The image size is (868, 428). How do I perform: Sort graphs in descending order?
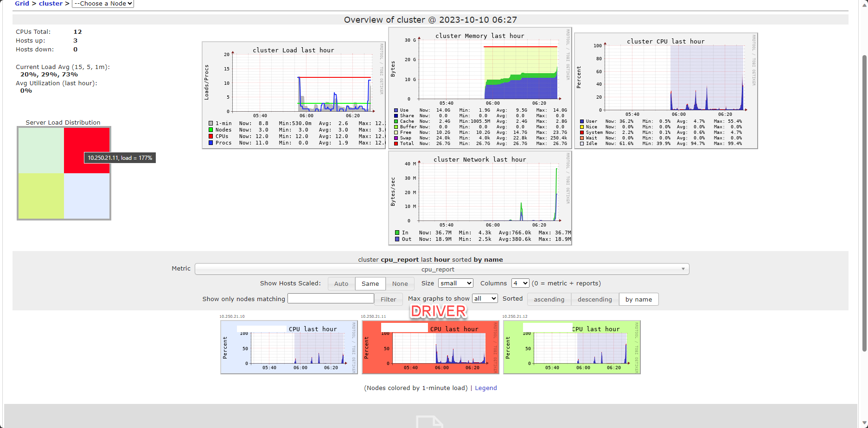(594, 299)
